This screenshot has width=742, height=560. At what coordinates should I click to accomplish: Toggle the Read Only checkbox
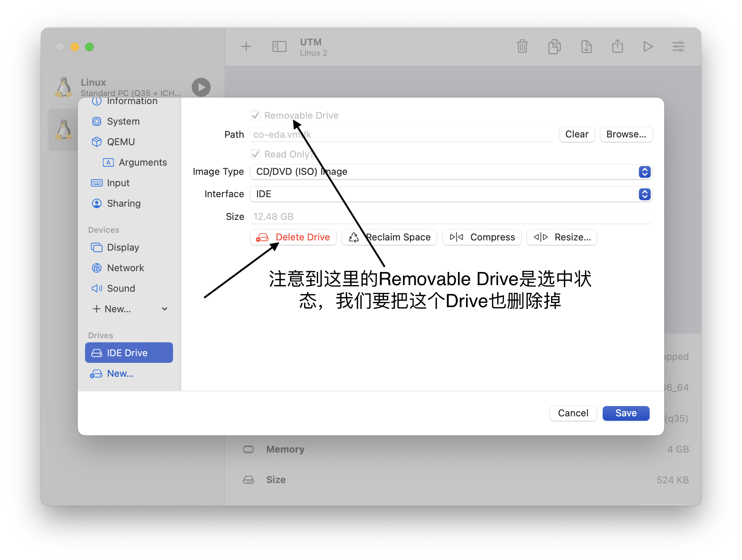[x=256, y=154]
